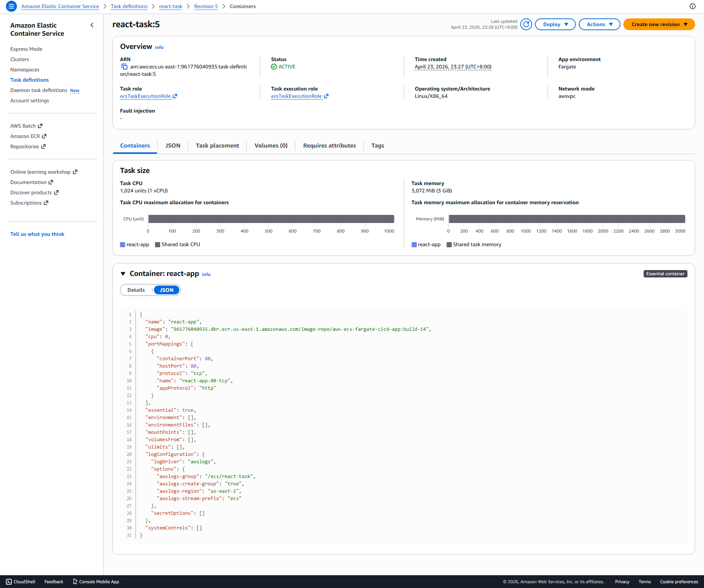Image resolution: width=704 pixels, height=588 pixels.
Task: Open Clusters in the sidebar
Action: point(20,59)
